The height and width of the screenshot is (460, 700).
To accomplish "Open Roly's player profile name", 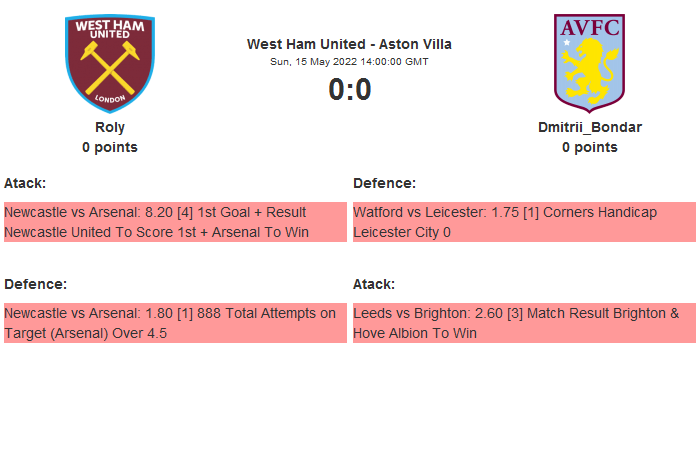I will click(x=110, y=127).
